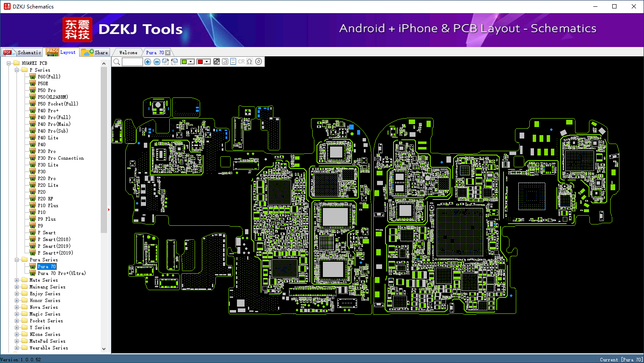Collapse the P Series tree node
Viewport: 644px width, 363px height.
tap(17, 70)
